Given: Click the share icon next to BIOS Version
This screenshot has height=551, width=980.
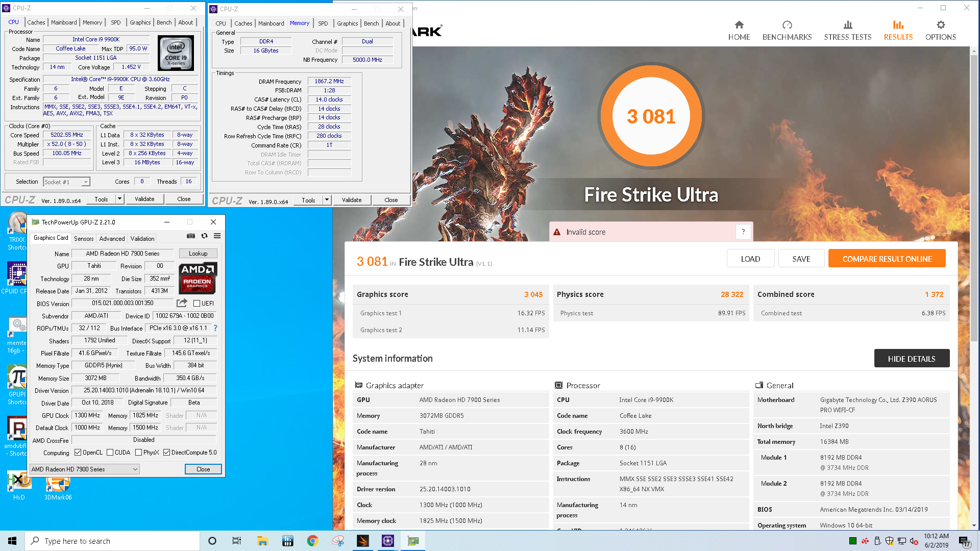Looking at the screenshot, I should coord(182,303).
